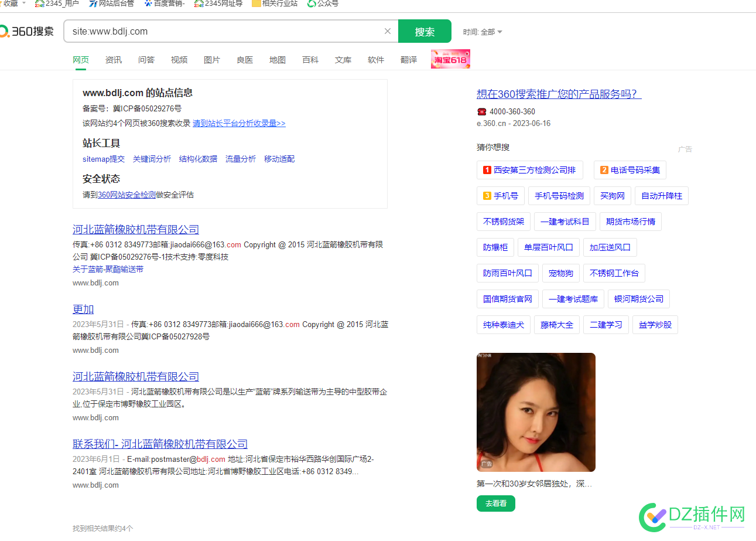Select suggestion 藤椅大全
The width and height of the screenshot is (756, 541).
point(557,325)
